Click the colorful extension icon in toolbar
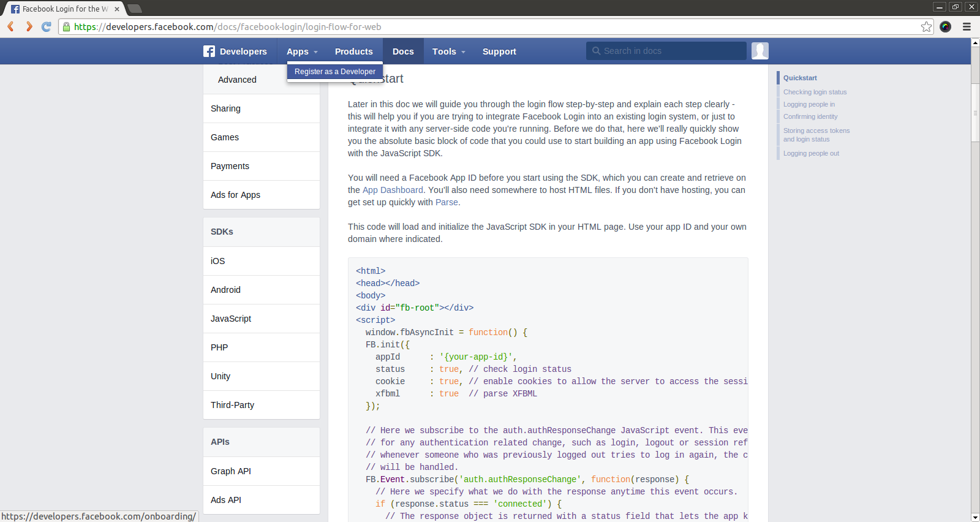Viewport: 980px width, 522px height. click(946, 26)
